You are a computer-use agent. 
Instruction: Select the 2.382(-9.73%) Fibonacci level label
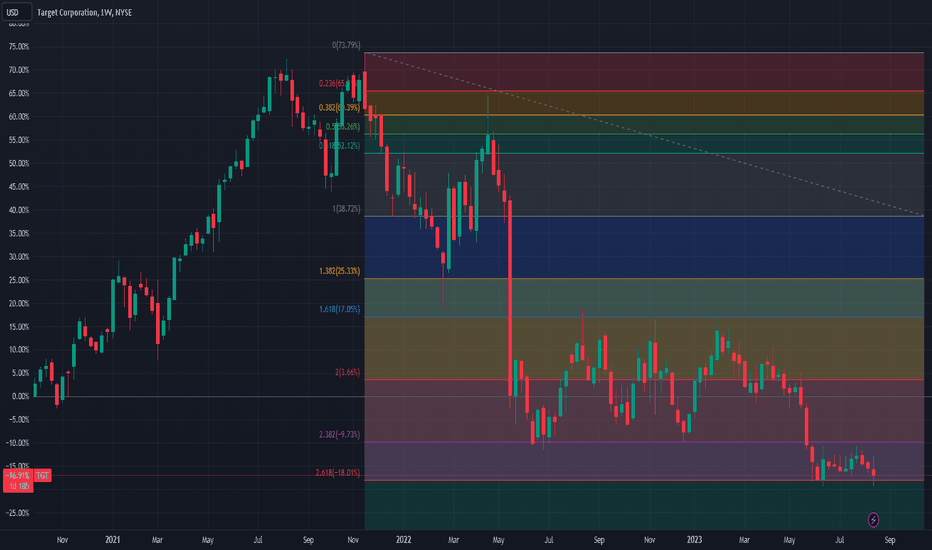coord(339,435)
